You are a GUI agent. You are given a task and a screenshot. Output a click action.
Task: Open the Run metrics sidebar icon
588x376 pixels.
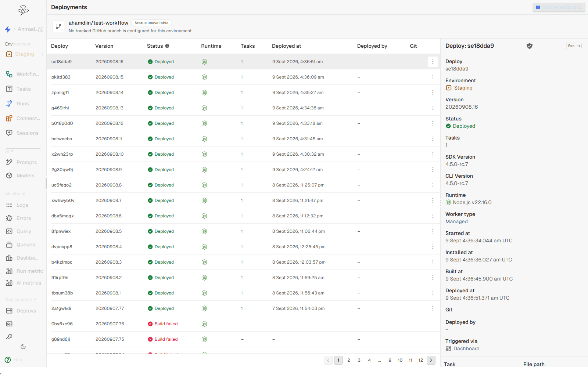9,271
